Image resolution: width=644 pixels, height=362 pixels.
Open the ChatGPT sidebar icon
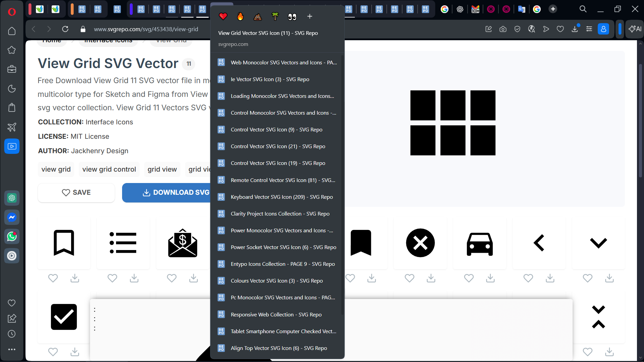[12, 198]
